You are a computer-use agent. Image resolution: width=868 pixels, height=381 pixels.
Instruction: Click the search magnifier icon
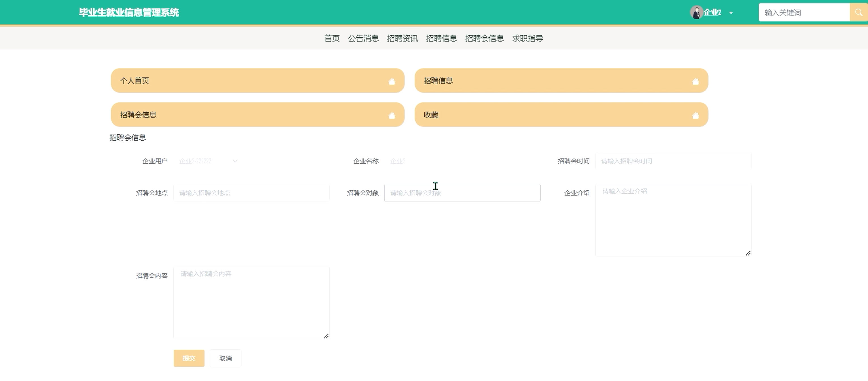pos(858,12)
